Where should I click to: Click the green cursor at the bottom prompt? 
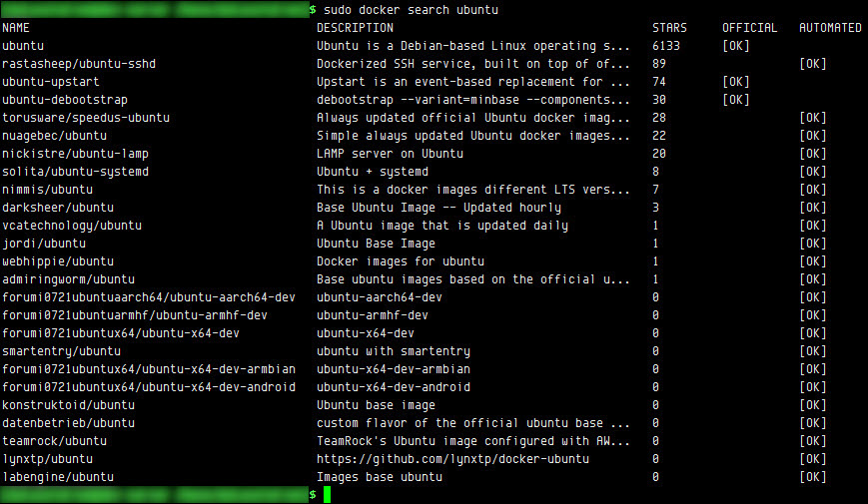(x=328, y=495)
